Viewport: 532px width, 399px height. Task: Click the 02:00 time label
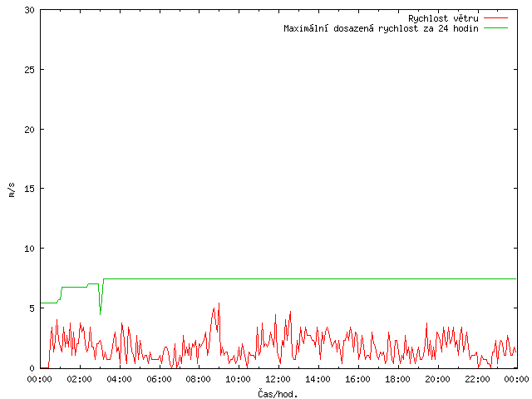pos(80,379)
